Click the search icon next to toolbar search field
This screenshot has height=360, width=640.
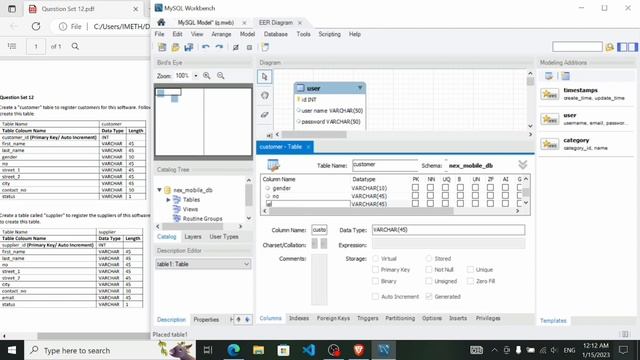coord(609,47)
